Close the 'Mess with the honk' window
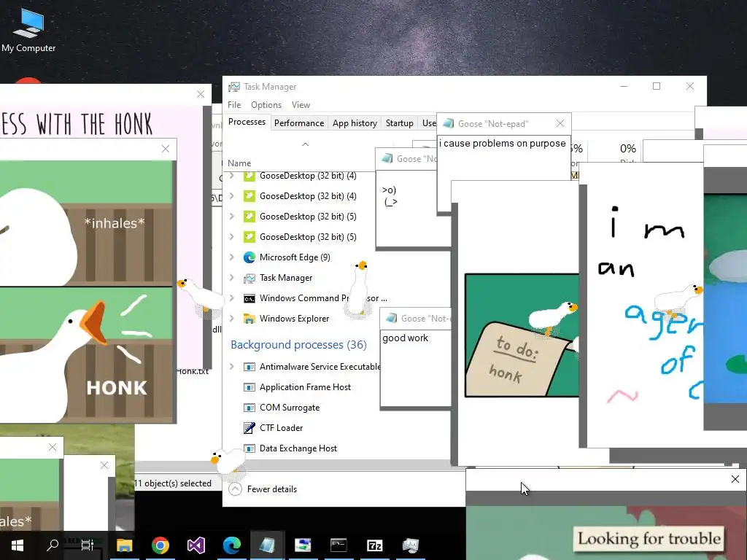Screen dimensions: 747x560 (201, 94)
